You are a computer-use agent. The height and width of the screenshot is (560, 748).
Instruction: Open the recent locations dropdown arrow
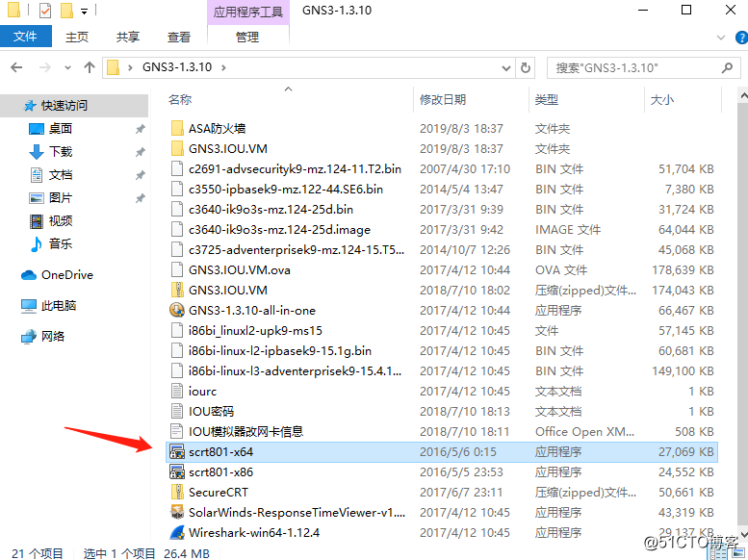pyautogui.click(x=67, y=67)
